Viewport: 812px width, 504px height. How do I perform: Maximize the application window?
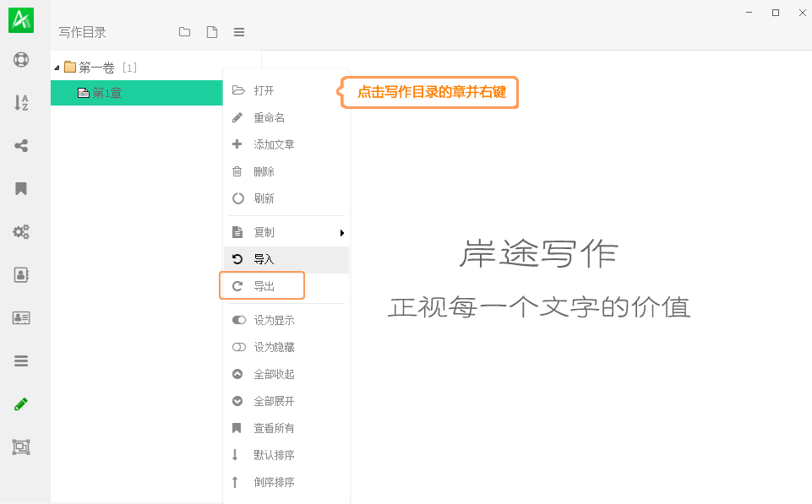click(775, 13)
